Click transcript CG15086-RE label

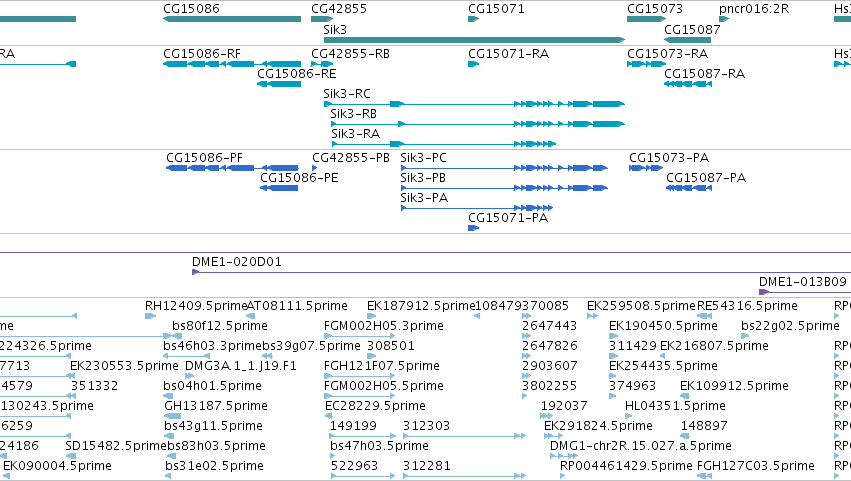(x=296, y=74)
